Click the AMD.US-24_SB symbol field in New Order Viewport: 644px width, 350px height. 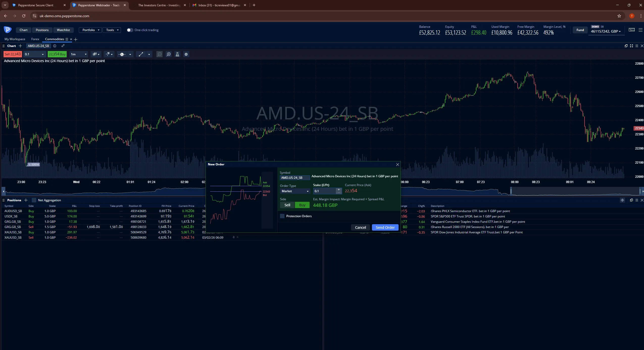[x=295, y=178]
